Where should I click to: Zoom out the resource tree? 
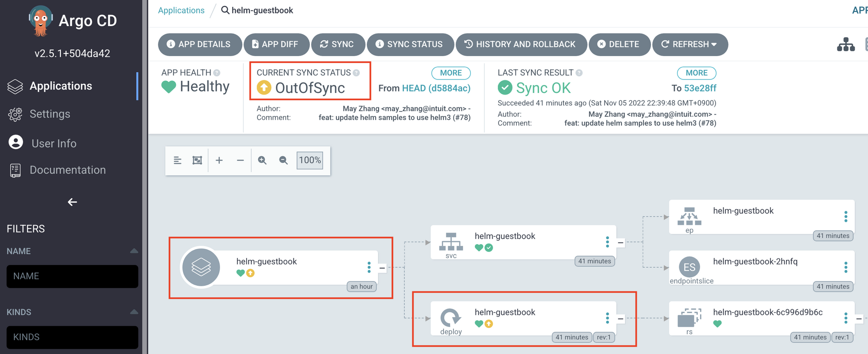point(283,160)
